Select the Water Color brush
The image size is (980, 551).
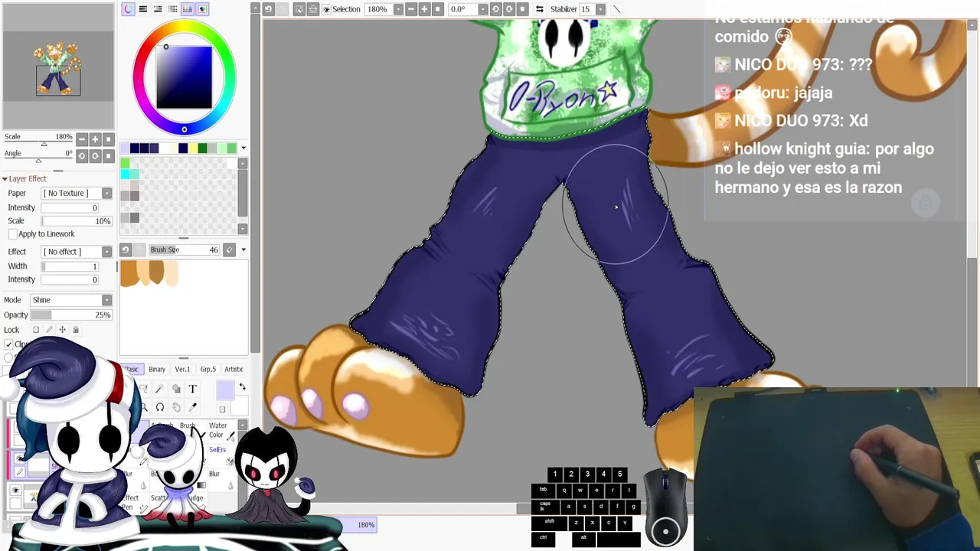pos(220,430)
